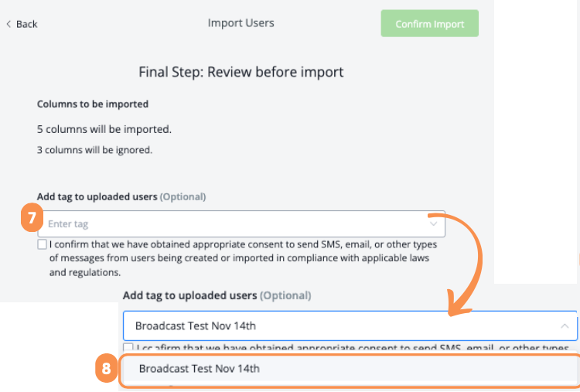This screenshot has width=580, height=392.
Task: Click the Import Users page title
Action: point(241,23)
